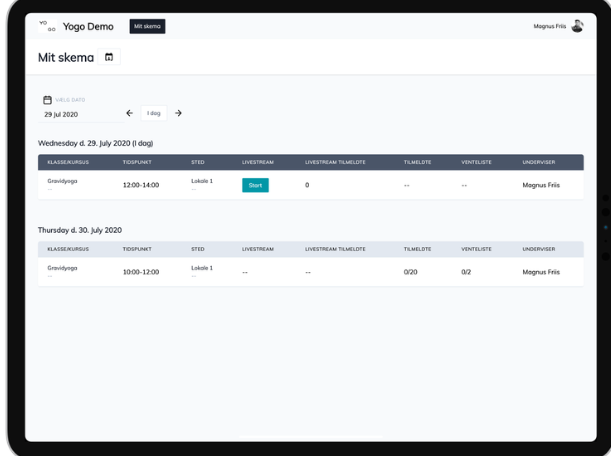Start the Gravidyoga livestream
611x456 pixels.
[x=255, y=185]
